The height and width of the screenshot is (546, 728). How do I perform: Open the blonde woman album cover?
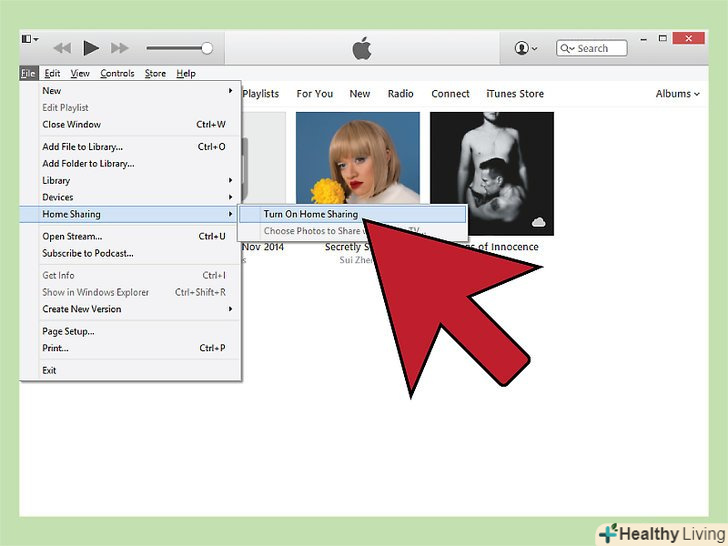(358, 158)
